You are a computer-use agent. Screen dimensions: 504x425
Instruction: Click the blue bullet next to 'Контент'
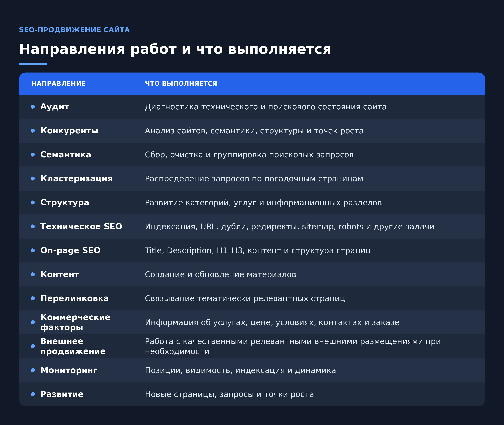33,274
